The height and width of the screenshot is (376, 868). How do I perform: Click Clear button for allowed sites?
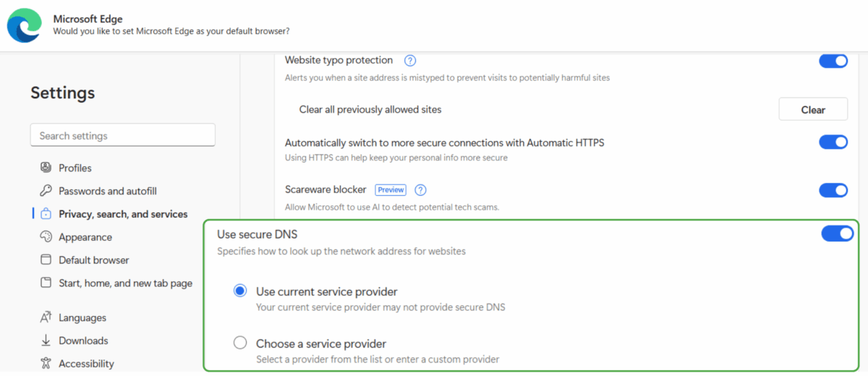(813, 110)
